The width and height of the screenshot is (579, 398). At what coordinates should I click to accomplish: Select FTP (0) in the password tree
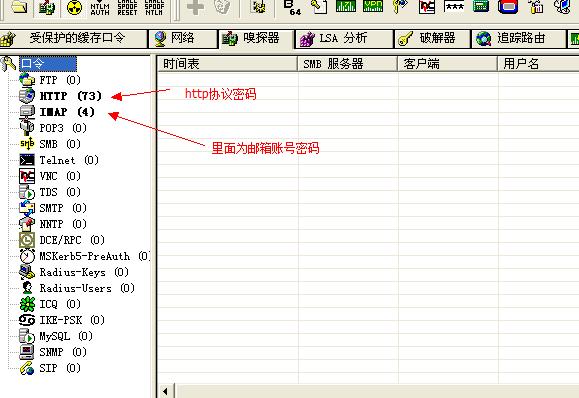pos(60,80)
